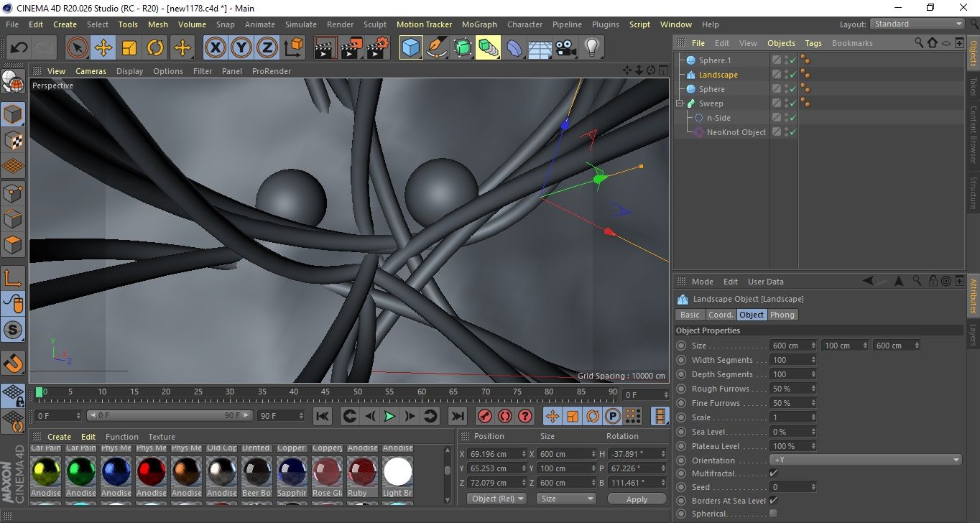980x523 pixels.
Task: Go to end of animation
Action: click(x=457, y=416)
